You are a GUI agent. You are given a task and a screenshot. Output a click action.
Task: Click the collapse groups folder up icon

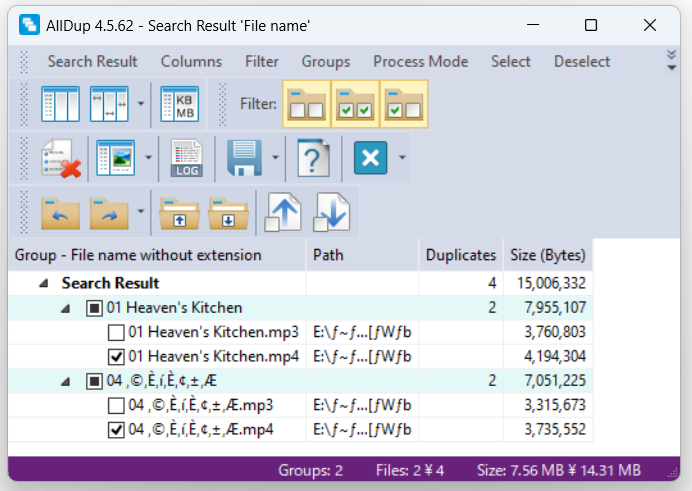179,214
